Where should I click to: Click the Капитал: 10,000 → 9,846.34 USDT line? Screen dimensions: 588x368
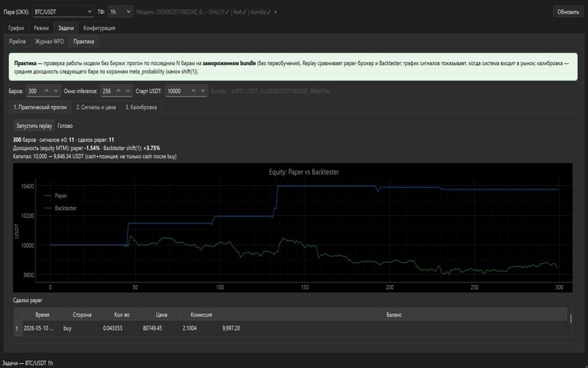click(95, 156)
